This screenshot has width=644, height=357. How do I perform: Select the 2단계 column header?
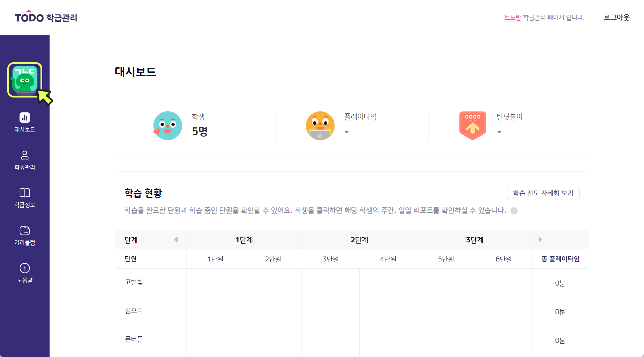[x=359, y=240]
